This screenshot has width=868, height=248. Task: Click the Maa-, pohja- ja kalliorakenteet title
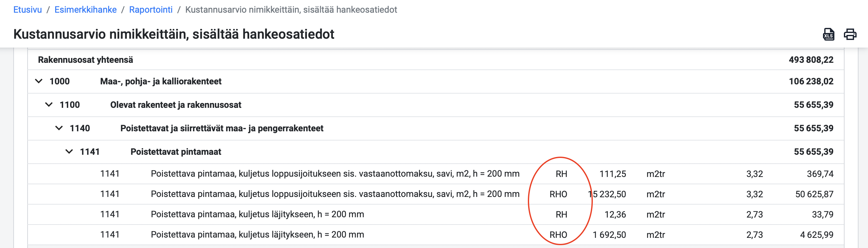(161, 81)
